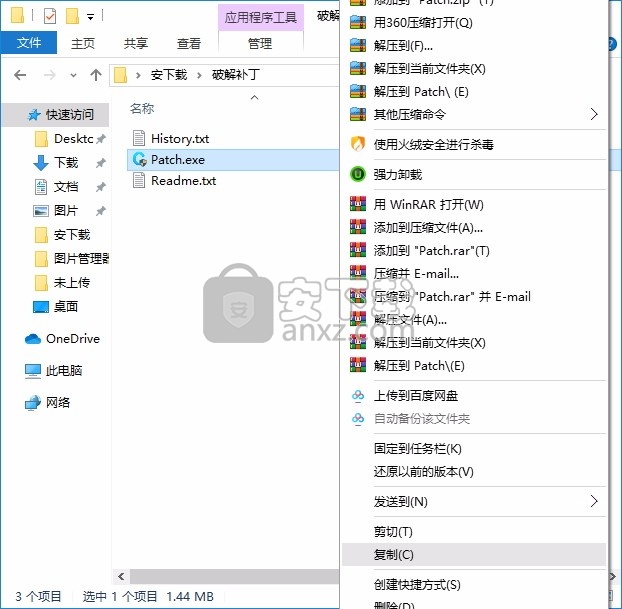Click the Forward arrow in navigation bar
This screenshot has height=609, width=622.
tap(50, 75)
